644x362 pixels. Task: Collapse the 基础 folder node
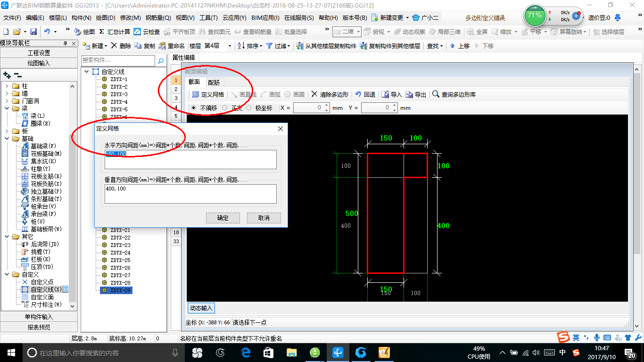tap(7, 139)
